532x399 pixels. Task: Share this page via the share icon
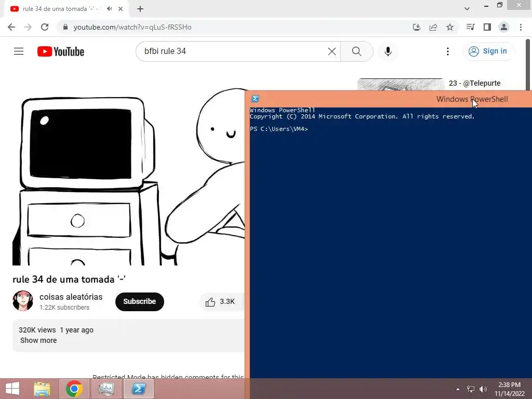point(433,27)
